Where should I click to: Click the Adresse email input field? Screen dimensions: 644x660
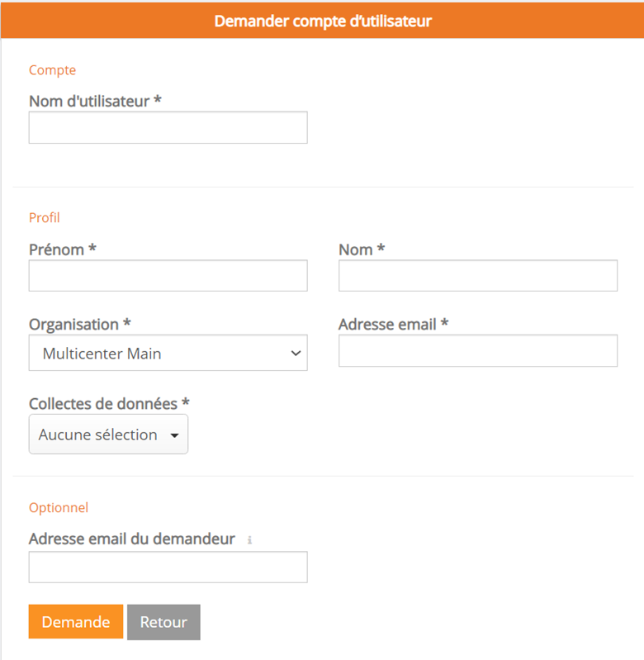coord(477,350)
